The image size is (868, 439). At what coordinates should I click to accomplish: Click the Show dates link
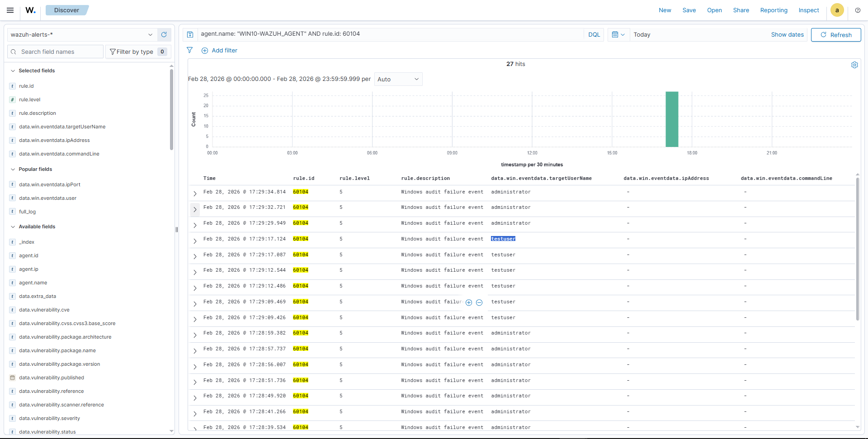click(787, 34)
